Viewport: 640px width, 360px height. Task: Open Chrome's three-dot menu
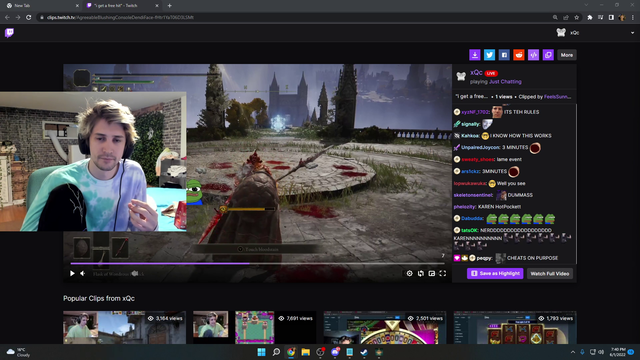633,18
